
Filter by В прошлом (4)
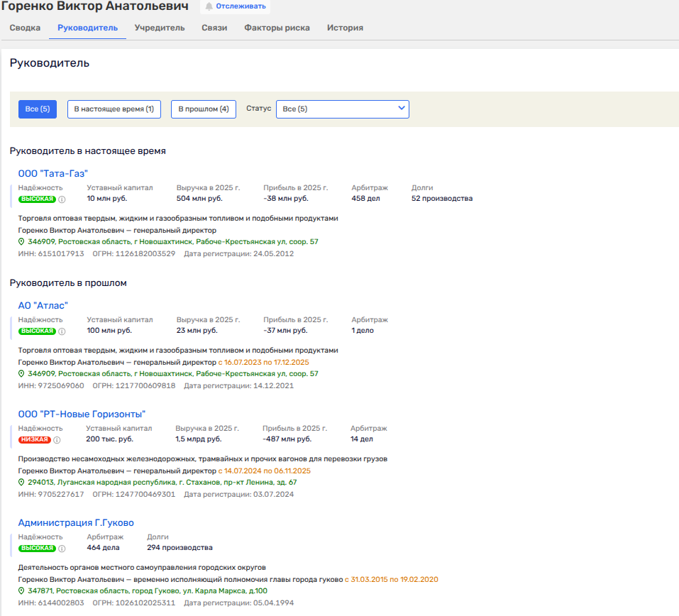(203, 109)
